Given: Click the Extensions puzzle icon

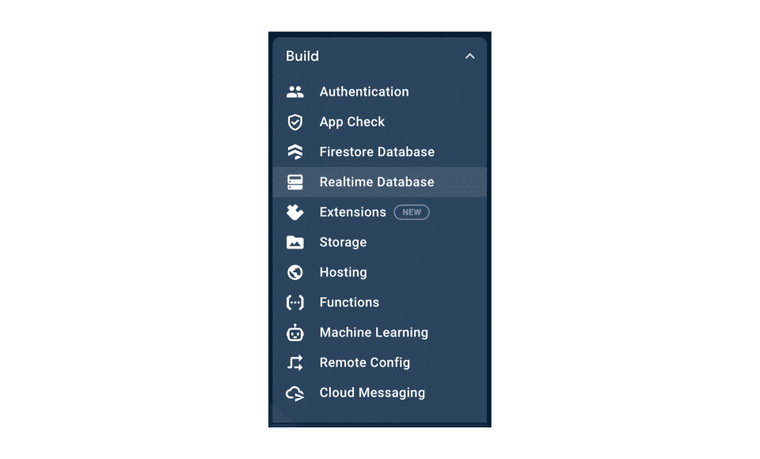Looking at the screenshot, I should pyautogui.click(x=295, y=212).
